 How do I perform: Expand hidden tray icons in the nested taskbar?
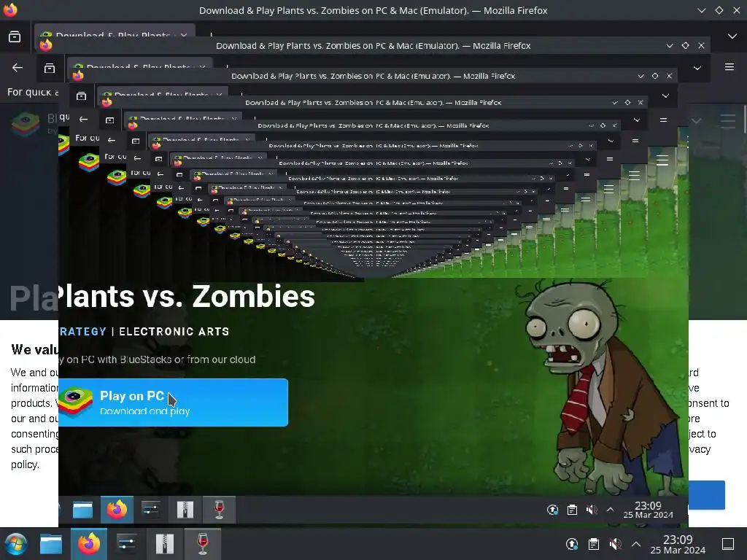(610, 510)
